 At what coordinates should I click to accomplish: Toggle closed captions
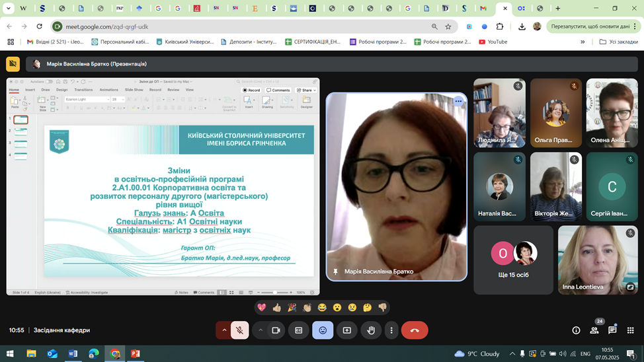click(x=299, y=330)
